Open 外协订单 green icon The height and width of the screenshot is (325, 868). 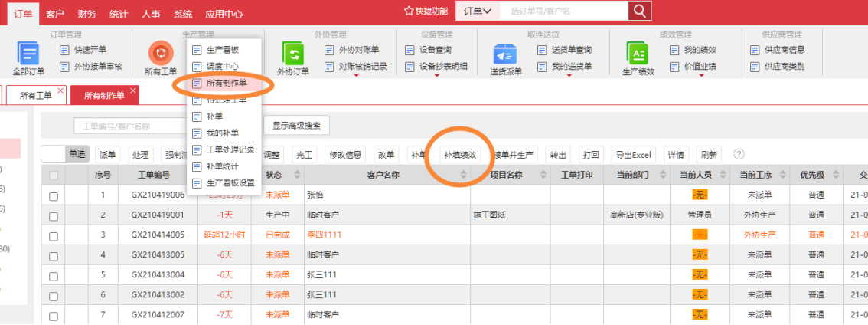293,54
